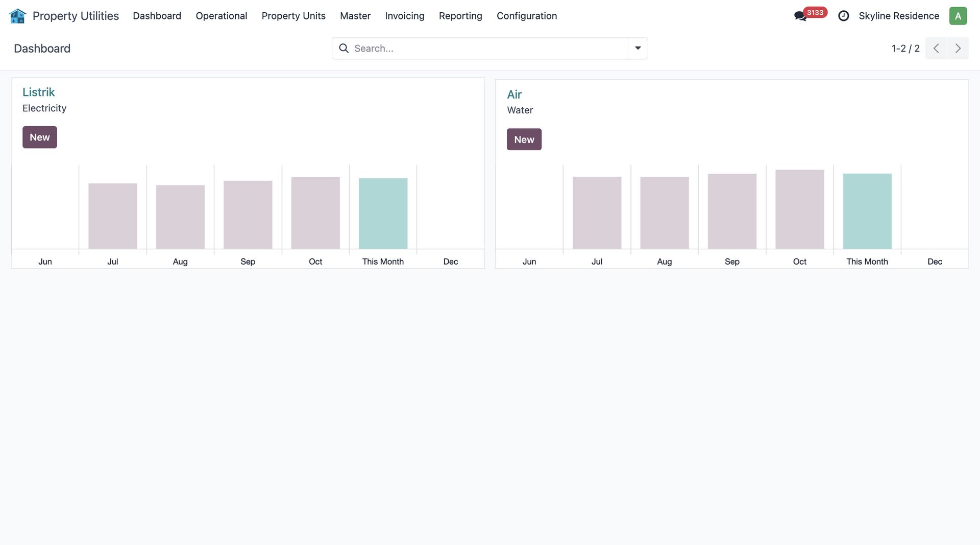Expand the search options dropdown arrow
This screenshot has height=545, width=980.
(638, 49)
